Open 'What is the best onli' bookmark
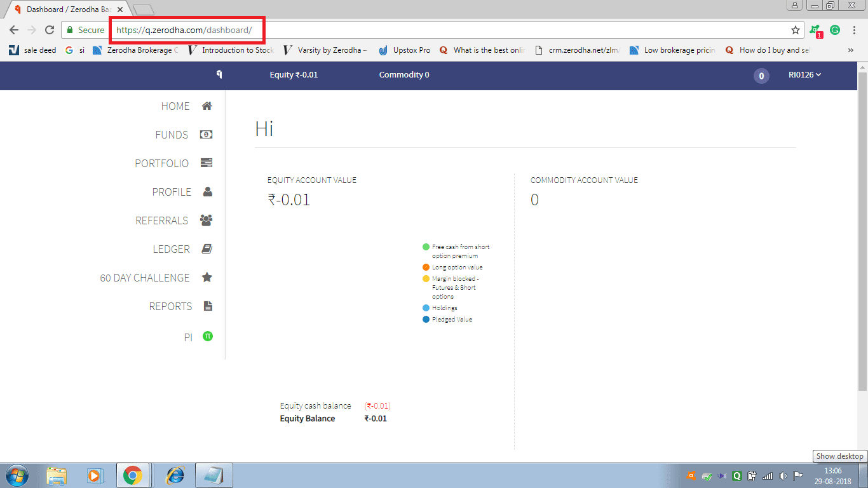 tap(482, 50)
